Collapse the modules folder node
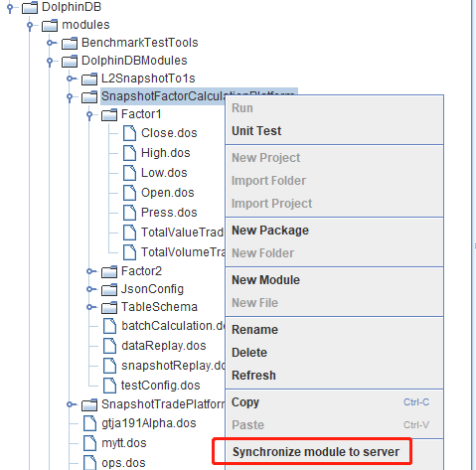This screenshot has width=476, height=470. point(30,26)
